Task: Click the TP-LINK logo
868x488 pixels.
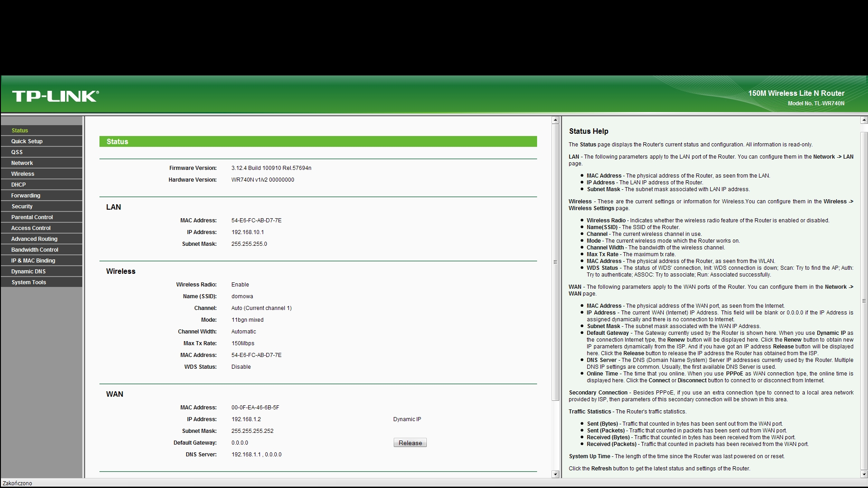Action: point(55,96)
